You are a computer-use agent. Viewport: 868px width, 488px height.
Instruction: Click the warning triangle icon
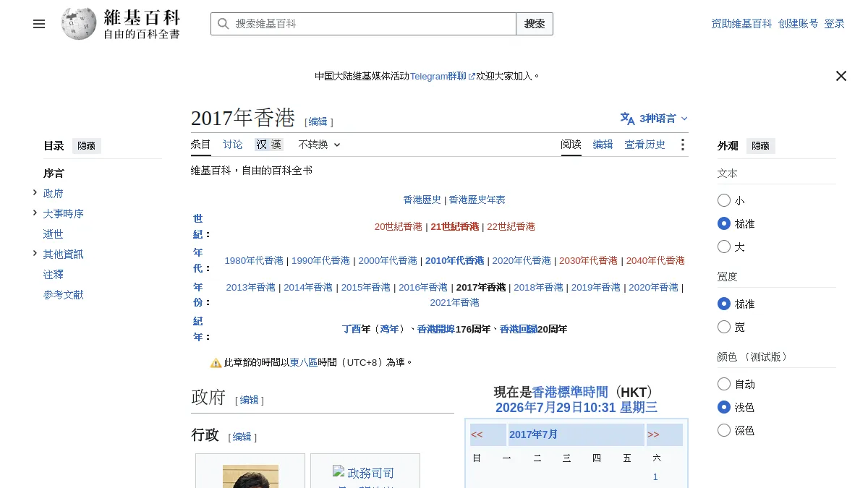click(x=216, y=363)
